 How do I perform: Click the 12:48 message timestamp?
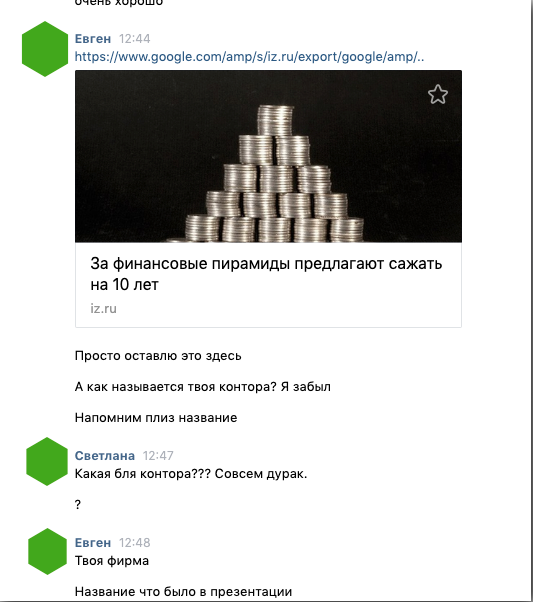point(134,543)
